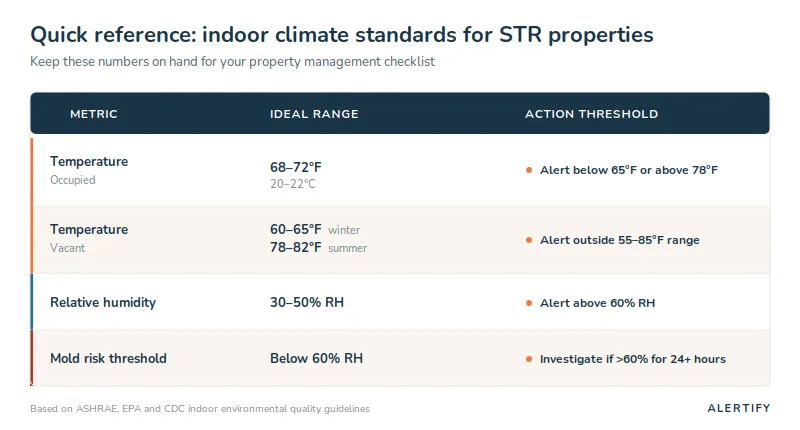The width and height of the screenshot is (800, 430).
Task: Click the ACTION THRESHOLD column header
Action: [591, 114]
